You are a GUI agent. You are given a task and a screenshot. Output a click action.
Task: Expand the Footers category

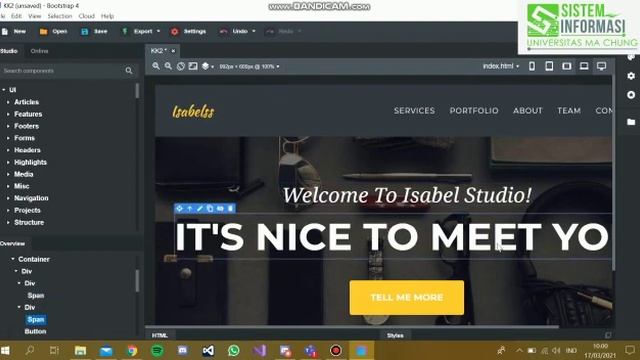[8, 126]
